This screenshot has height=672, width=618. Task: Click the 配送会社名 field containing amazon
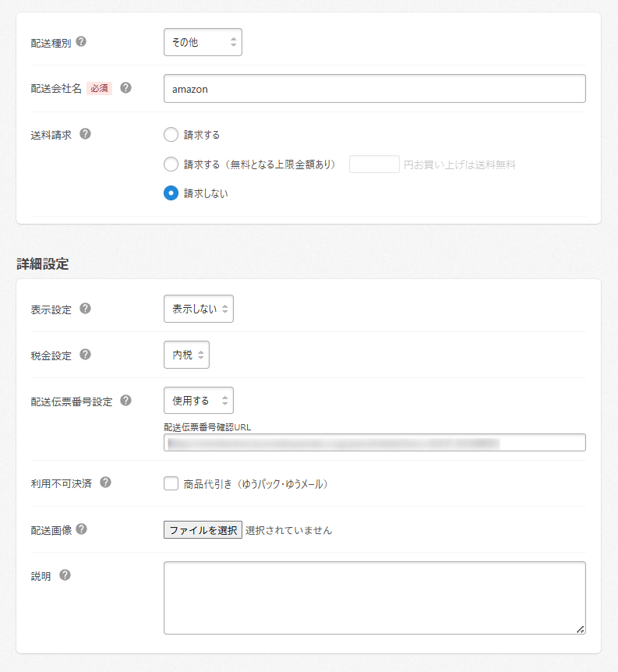374,89
